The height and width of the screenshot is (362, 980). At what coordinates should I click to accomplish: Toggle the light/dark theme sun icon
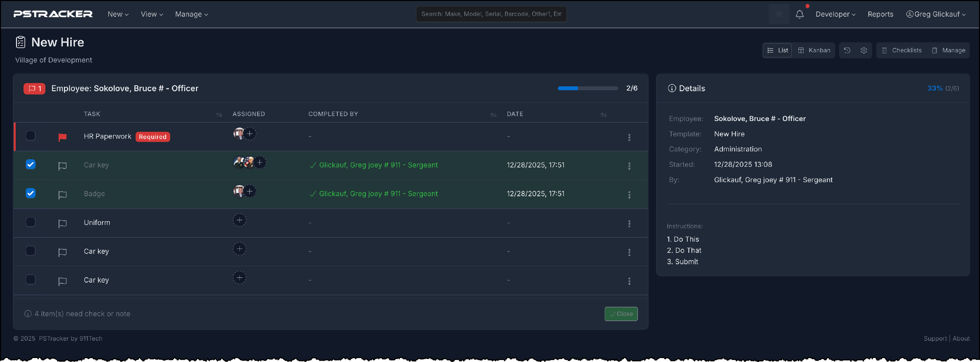click(x=779, y=14)
